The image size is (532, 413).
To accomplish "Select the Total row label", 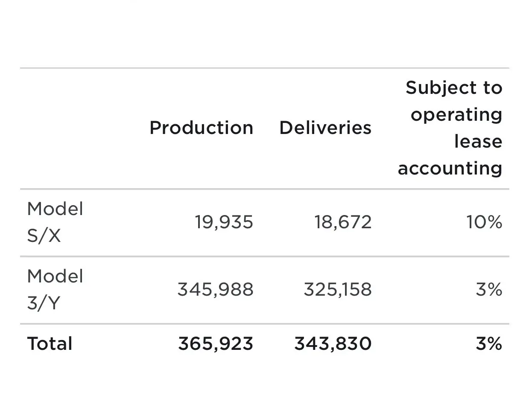I will point(50,343).
